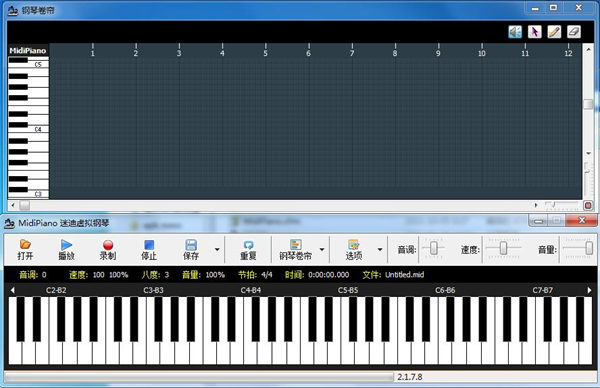Click the 钢琴卷帘 window title icon
The image size is (600, 388).
13,11
